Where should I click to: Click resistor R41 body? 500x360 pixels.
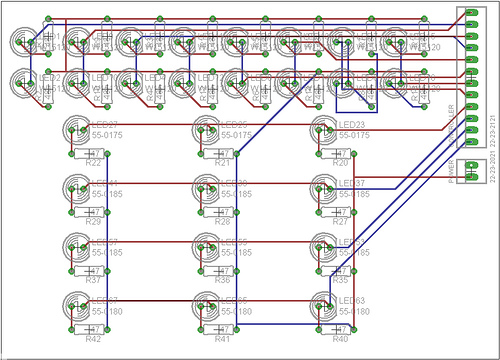click(218, 330)
